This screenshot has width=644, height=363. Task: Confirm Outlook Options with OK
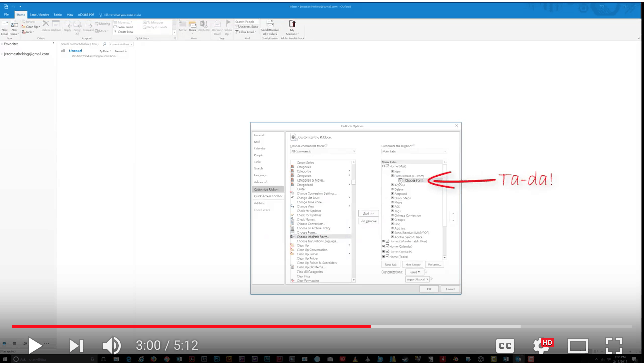[429, 289]
